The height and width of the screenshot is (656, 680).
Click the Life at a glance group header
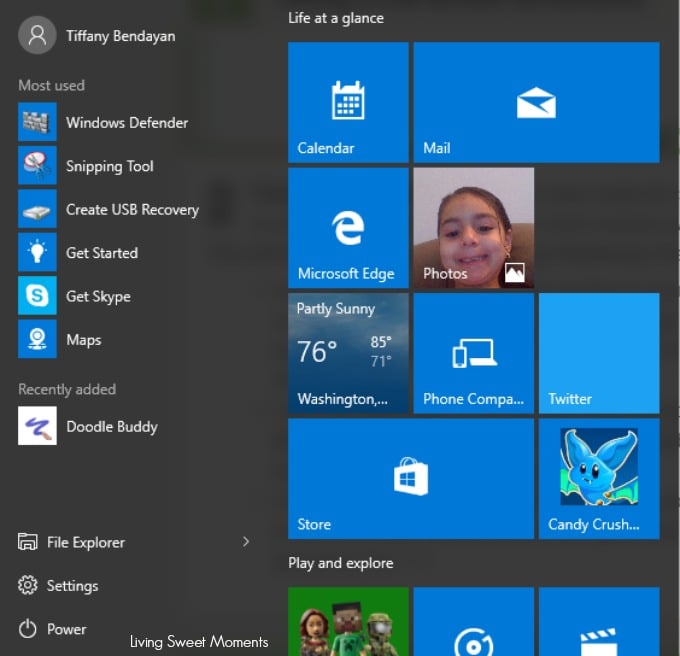tap(336, 18)
